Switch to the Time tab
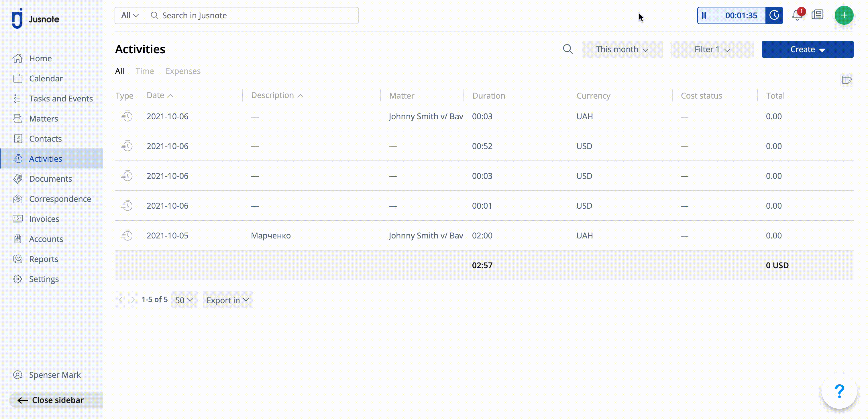Screen dimensions: 868x419 click(x=145, y=71)
